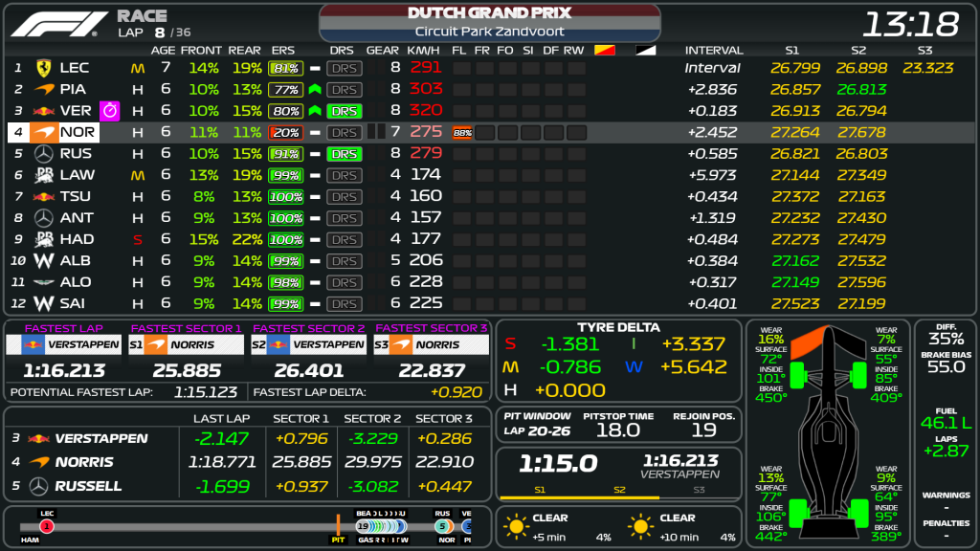The image size is (980, 551).
Task: Click the active DRS indicator for VER
Action: (345, 111)
